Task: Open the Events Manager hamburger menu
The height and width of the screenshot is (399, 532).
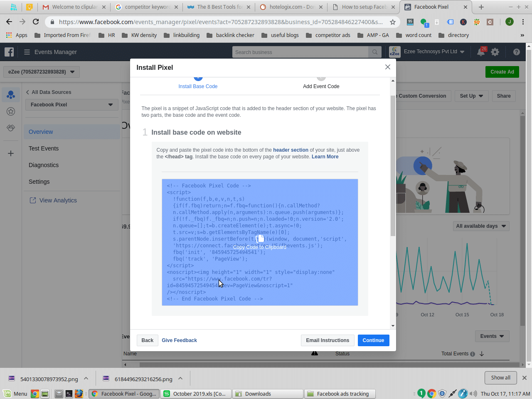Action: pos(27,52)
